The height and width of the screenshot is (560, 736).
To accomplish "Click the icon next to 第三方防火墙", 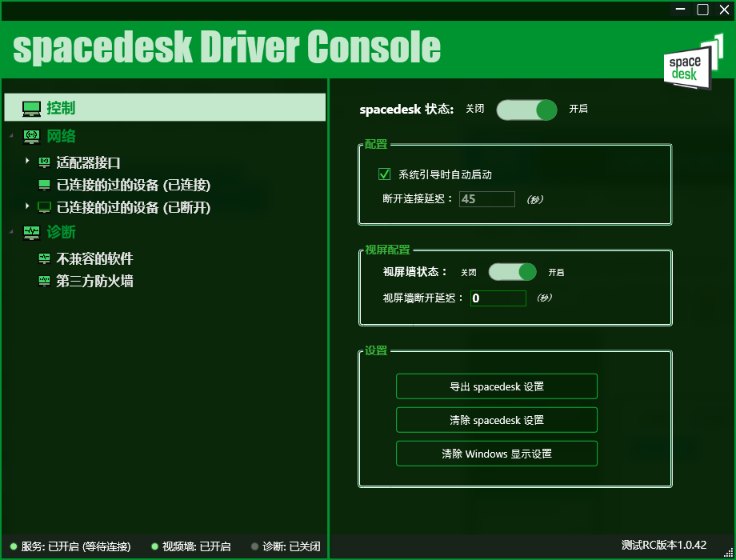I will (x=44, y=281).
